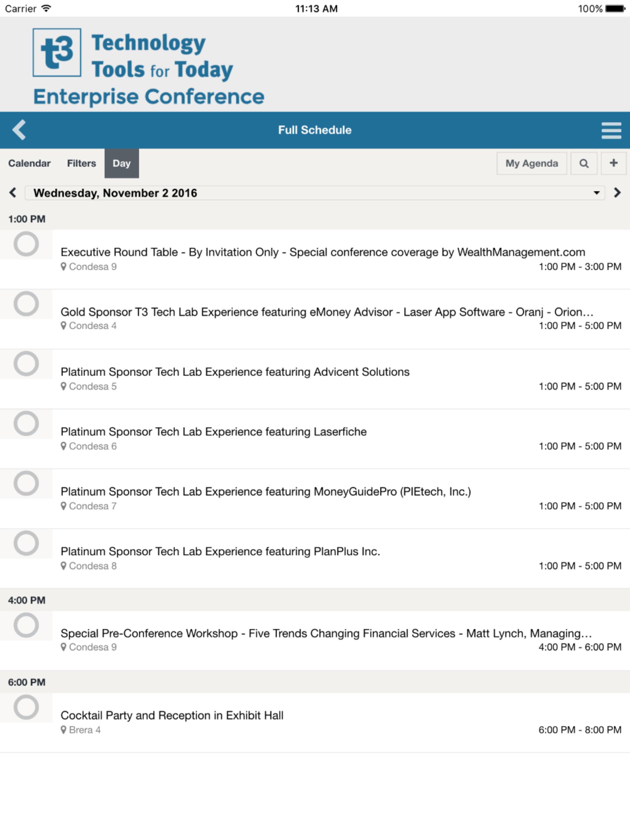Add MoneyGuidePro session to agenda
Viewport: 630px width, 840px height.
(x=26, y=483)
